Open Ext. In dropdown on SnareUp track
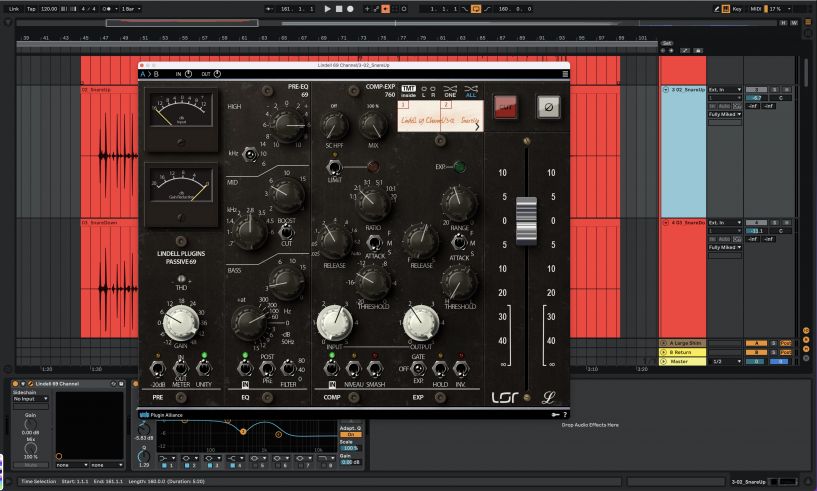817x491 pixels. (x=725, y=90)
